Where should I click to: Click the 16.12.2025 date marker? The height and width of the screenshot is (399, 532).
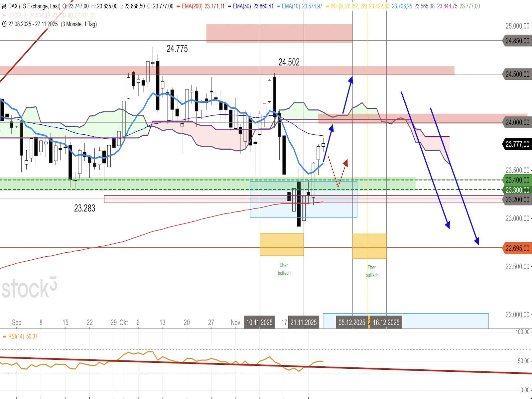tap(386, 322)
